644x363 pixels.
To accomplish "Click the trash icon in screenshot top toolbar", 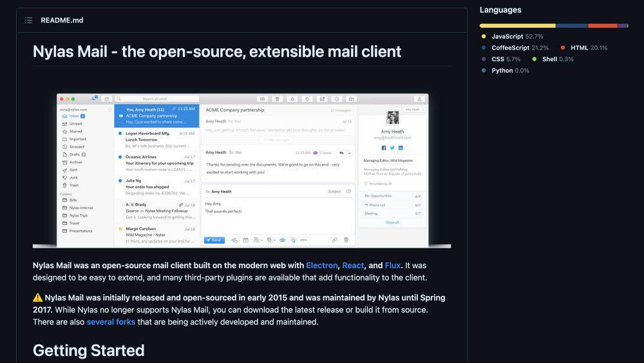I will 277,99.
